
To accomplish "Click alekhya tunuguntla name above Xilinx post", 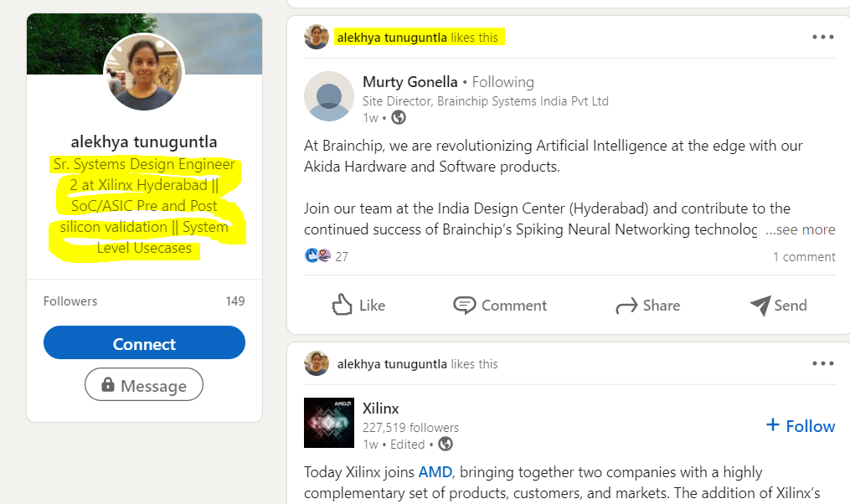I will pyautogui.click(x=392, y=364).
